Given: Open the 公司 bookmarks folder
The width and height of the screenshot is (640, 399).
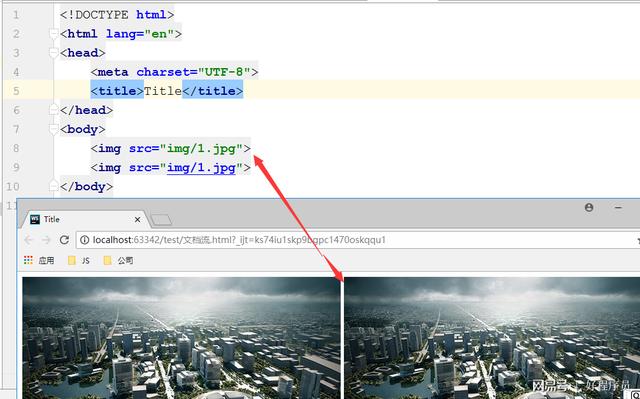Looking at the screenshot, I should click(x=118, y=260).
